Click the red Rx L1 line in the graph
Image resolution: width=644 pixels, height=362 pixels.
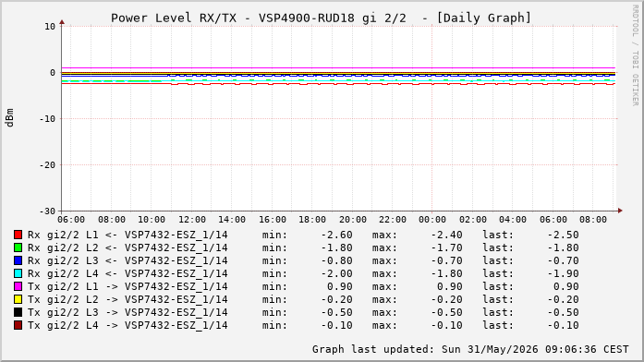click(338, 84)
